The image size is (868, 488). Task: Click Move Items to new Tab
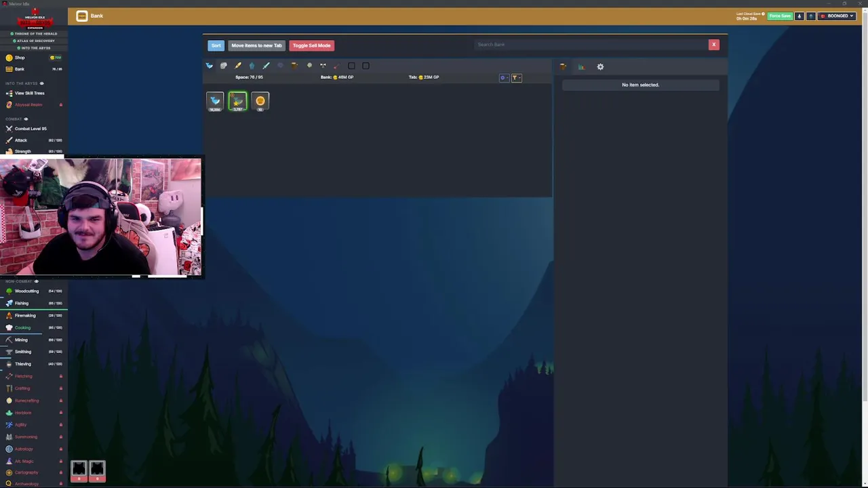256,45
